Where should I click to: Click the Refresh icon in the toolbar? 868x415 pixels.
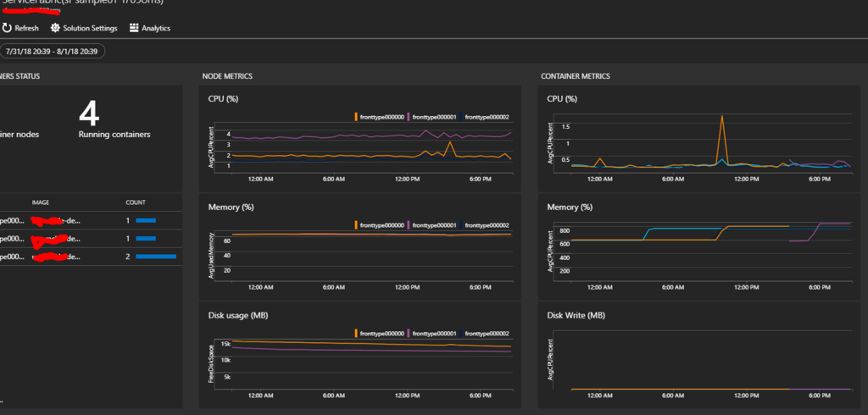click(7, 28)
